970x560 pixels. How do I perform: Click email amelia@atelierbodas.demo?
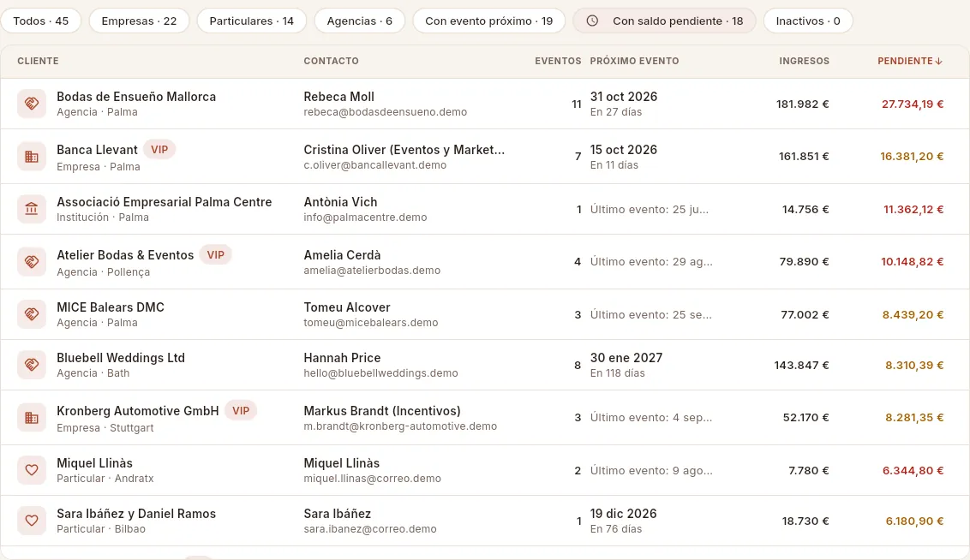pyautogui.click(x=372, y=270)
